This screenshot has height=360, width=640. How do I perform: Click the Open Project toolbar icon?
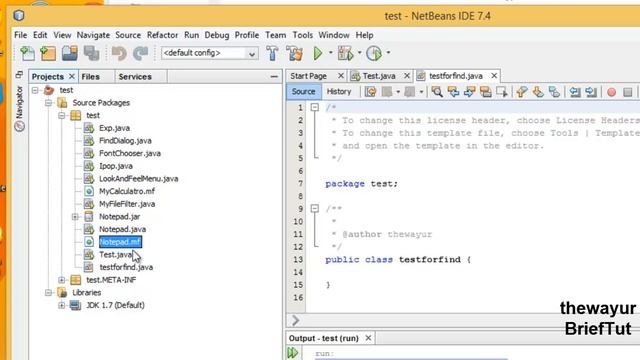click(x=70, y=53)
